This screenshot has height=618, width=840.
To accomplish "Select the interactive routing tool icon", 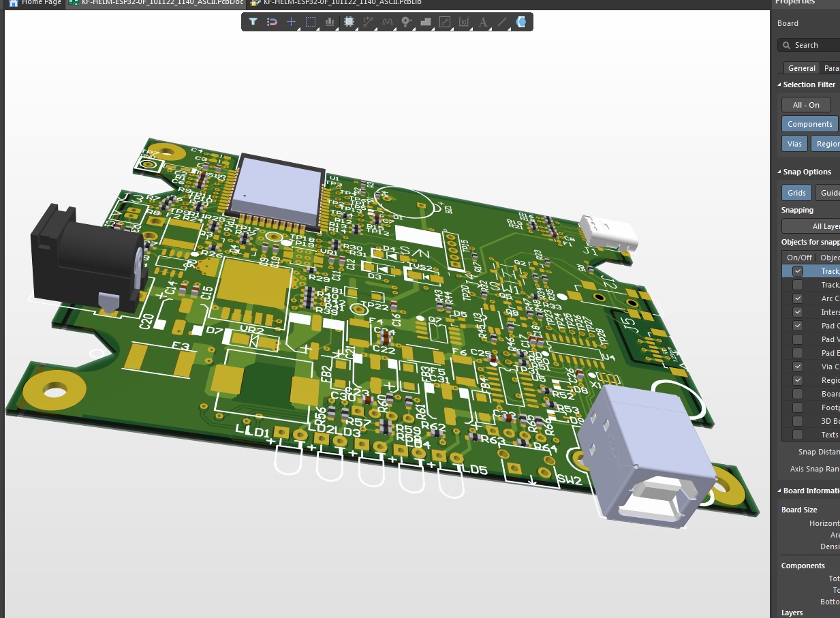I will [368, 22].
